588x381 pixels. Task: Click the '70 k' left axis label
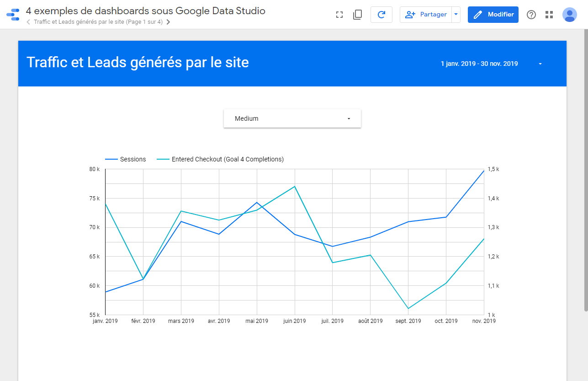95,227
